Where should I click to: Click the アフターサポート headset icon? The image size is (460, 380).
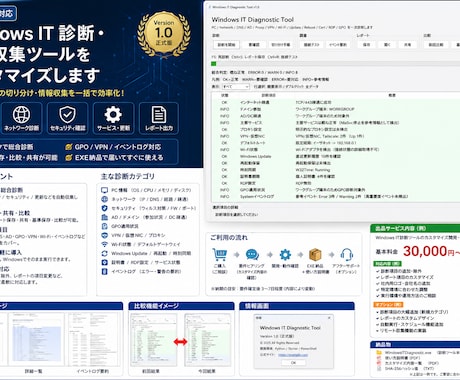[x=347, y=255]
